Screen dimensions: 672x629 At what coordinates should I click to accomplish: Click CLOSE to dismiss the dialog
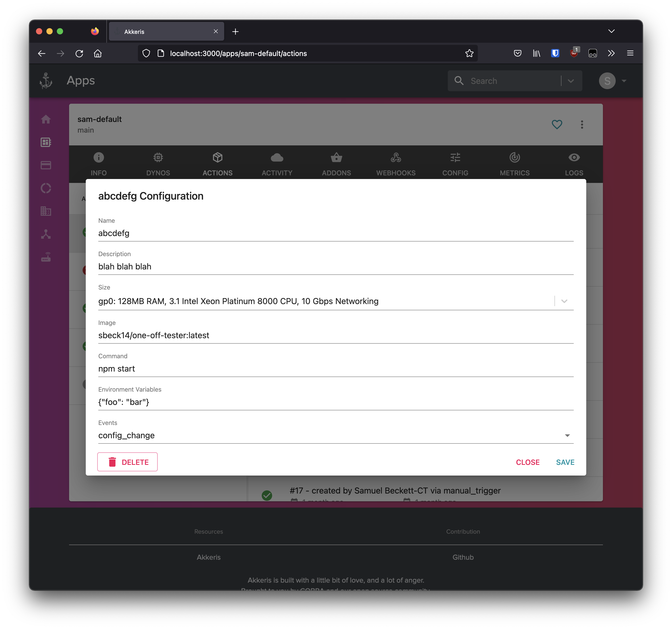[527, 462]
